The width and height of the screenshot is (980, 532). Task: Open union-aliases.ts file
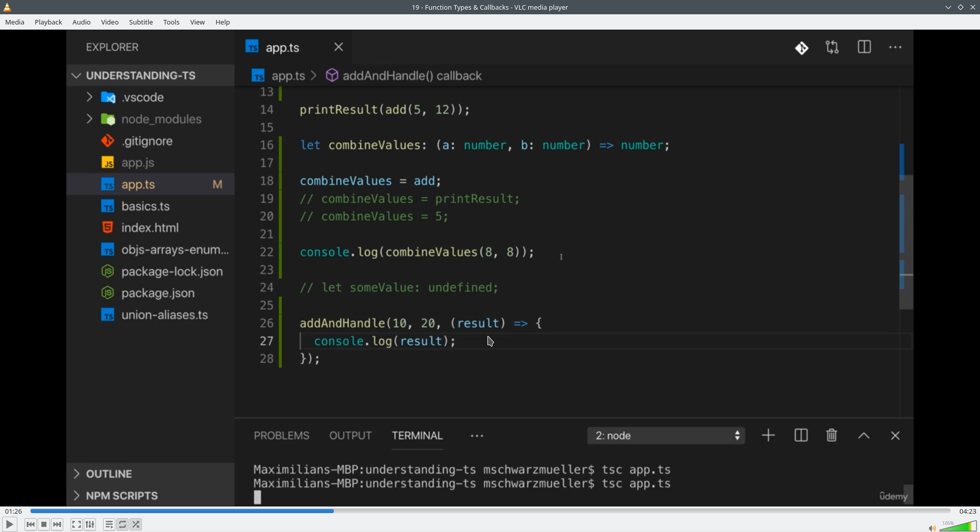click(151, 315)
